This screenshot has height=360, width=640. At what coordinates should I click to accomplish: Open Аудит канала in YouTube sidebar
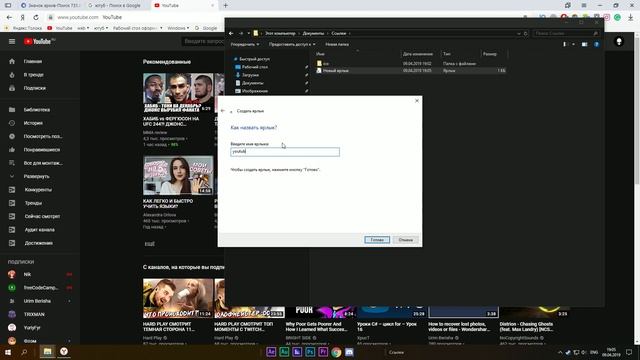pyautogui.click(x=40, y=230)
